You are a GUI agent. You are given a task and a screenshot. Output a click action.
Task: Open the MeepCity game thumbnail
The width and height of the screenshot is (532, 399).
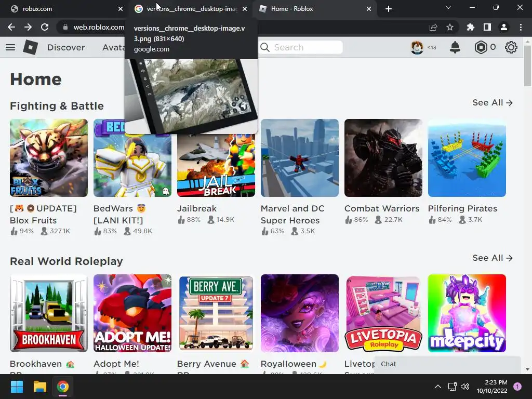467,313
